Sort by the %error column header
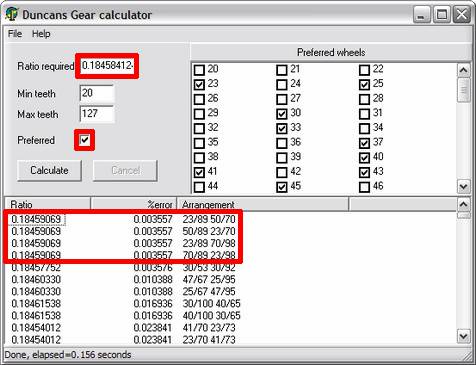Image resolution: width=476 pixels, height=365 pixels. 133,204
